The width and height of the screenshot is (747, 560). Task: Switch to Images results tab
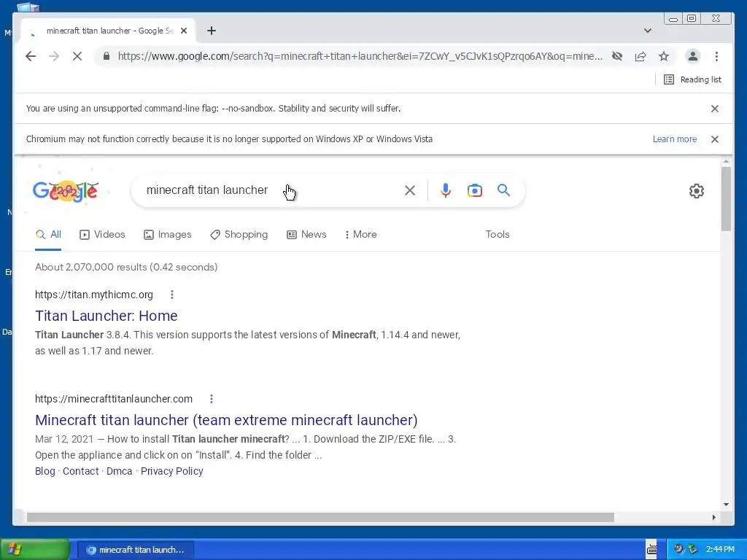click(168, 234)
